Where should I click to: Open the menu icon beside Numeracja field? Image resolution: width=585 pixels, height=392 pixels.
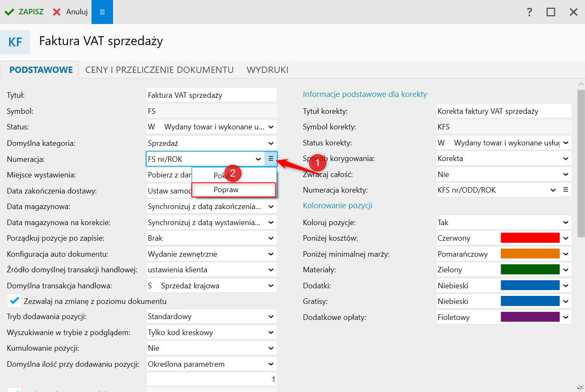click(x=271, y=159)
